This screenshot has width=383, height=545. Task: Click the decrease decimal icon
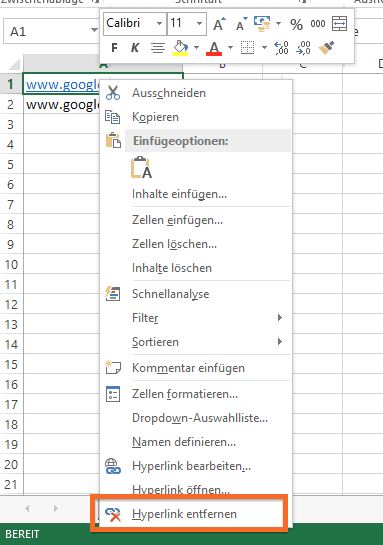[303, 48]
